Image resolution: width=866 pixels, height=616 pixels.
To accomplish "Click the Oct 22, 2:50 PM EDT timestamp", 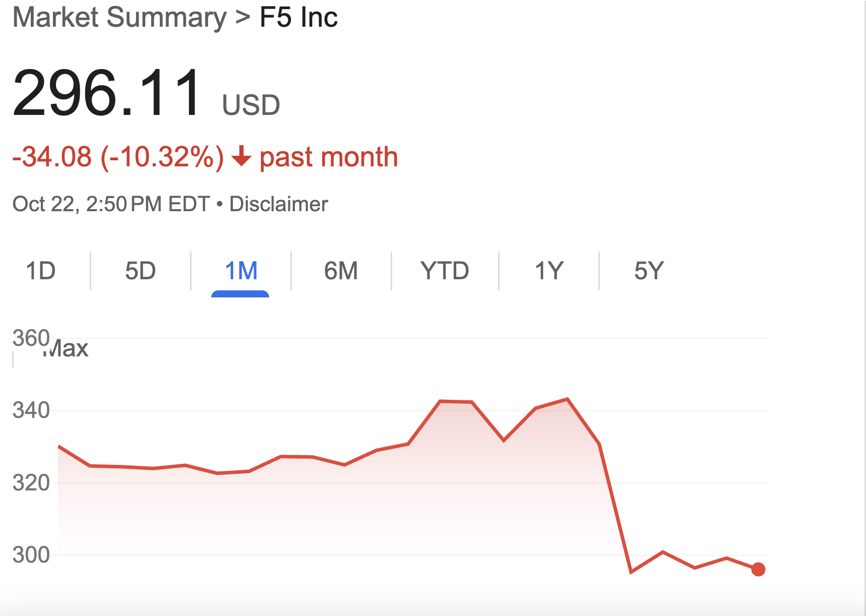I will click(x=111, y=204).
